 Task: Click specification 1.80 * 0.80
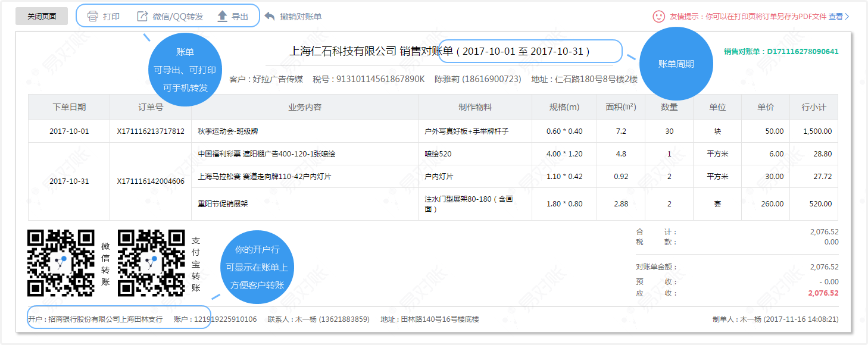click(564, 204)
